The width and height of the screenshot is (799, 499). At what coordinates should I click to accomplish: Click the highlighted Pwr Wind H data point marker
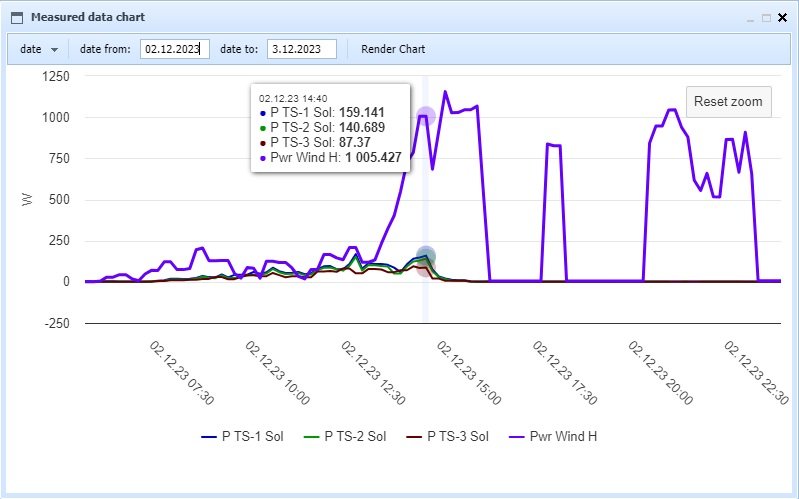pyautogui.click(x=426, y=117)
